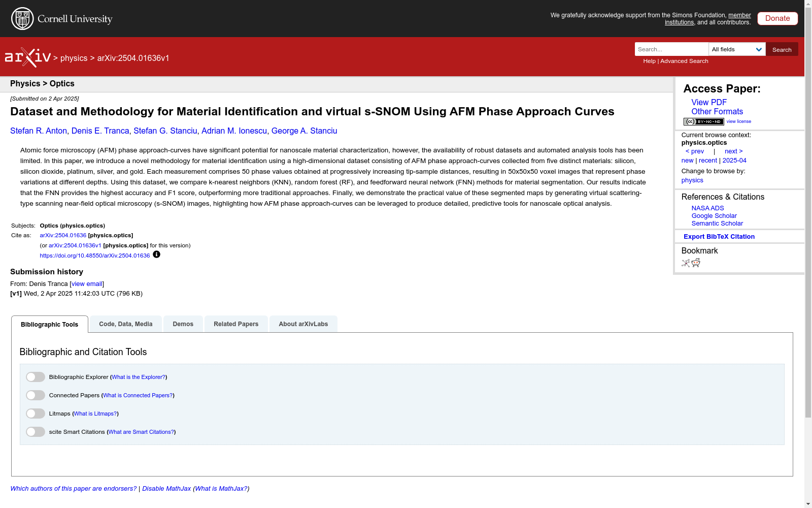The image size is (812, 508).
Task: Switch to Code, Data, Media tab
Action: 126,324
